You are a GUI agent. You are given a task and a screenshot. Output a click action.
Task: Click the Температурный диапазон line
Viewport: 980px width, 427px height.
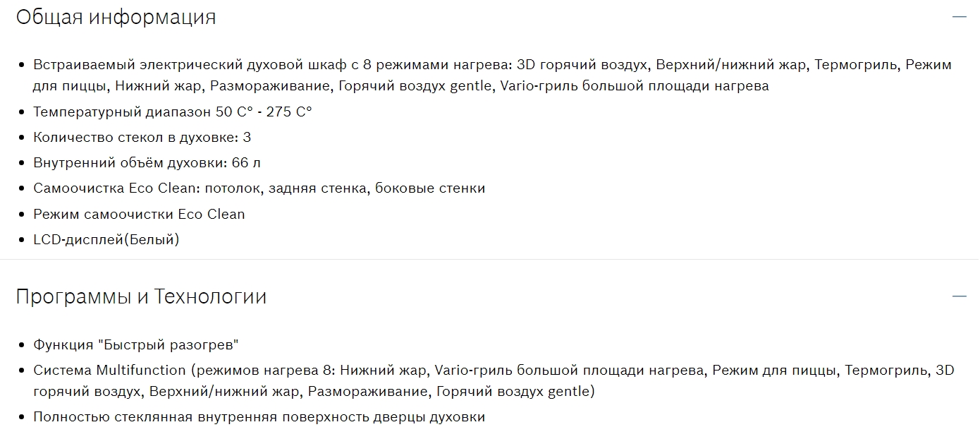click(x=172, y=112)
